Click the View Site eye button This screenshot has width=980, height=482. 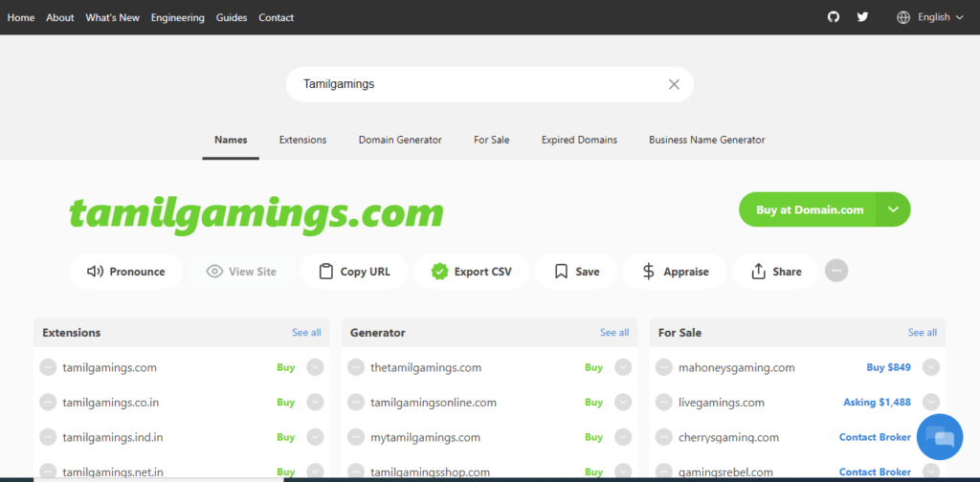241,272
